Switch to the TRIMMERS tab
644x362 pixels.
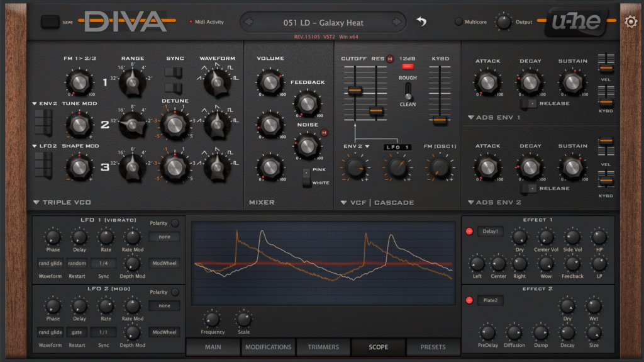click(x=323, y=347)
